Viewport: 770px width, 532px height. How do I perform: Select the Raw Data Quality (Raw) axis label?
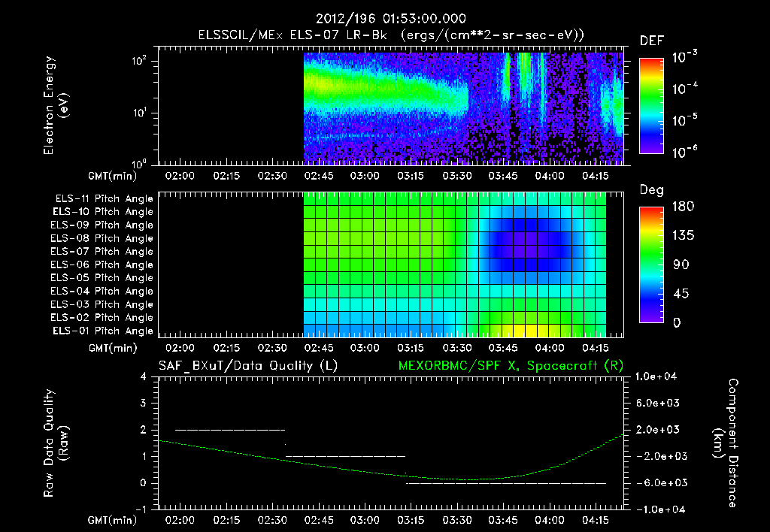coord(56,443)
